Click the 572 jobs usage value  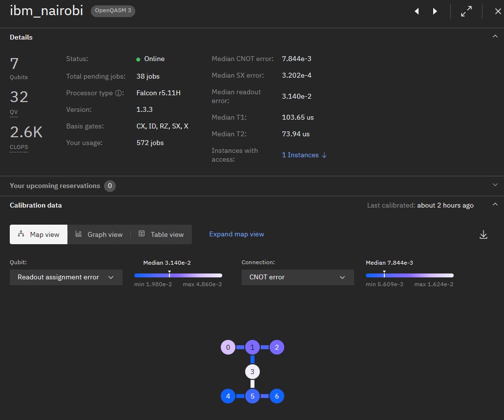click(x=150, y=143)
